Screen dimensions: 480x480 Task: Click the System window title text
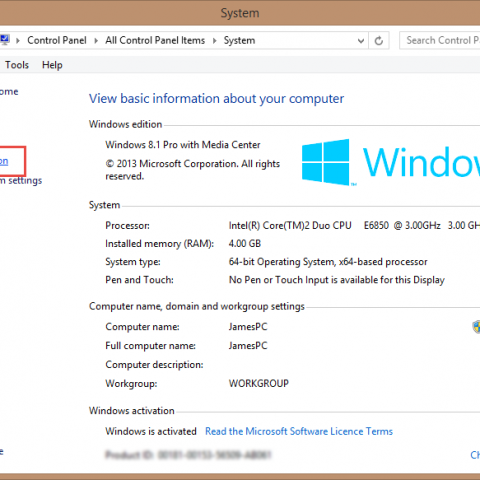[240, 13]
